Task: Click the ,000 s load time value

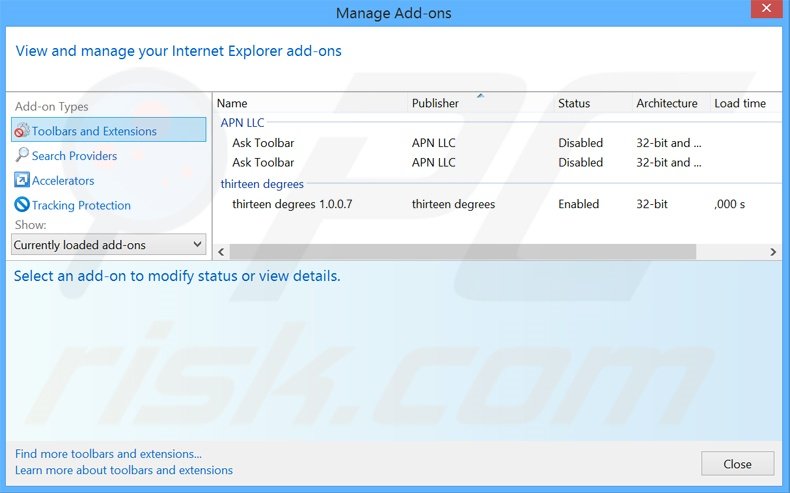Action: 730,204
